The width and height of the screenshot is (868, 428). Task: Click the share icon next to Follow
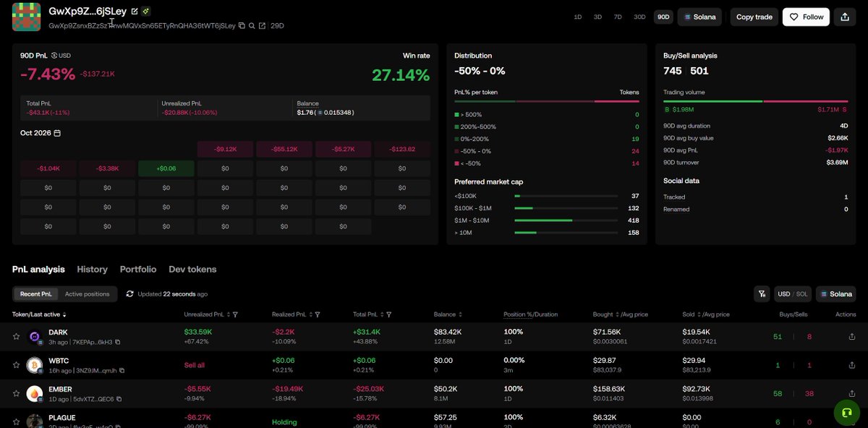845,17
